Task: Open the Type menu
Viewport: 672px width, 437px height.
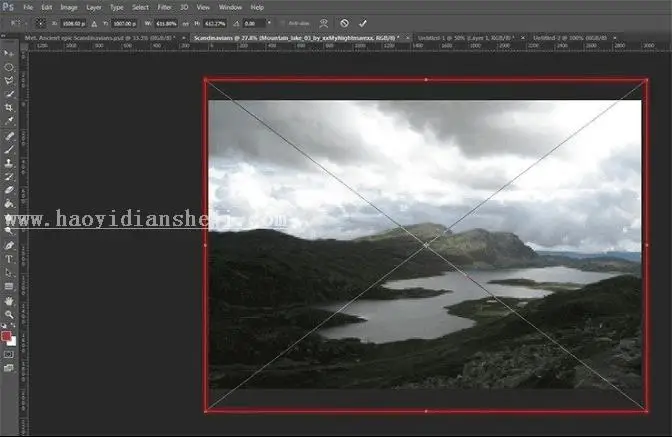Action: pyautogui.click(x=117, y=7)
